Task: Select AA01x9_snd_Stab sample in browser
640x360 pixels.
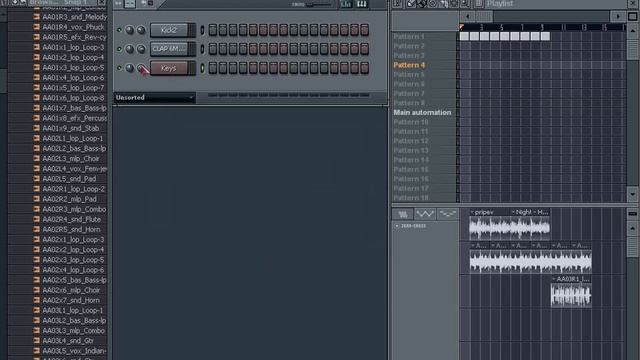Action: [x=71, y=128]
